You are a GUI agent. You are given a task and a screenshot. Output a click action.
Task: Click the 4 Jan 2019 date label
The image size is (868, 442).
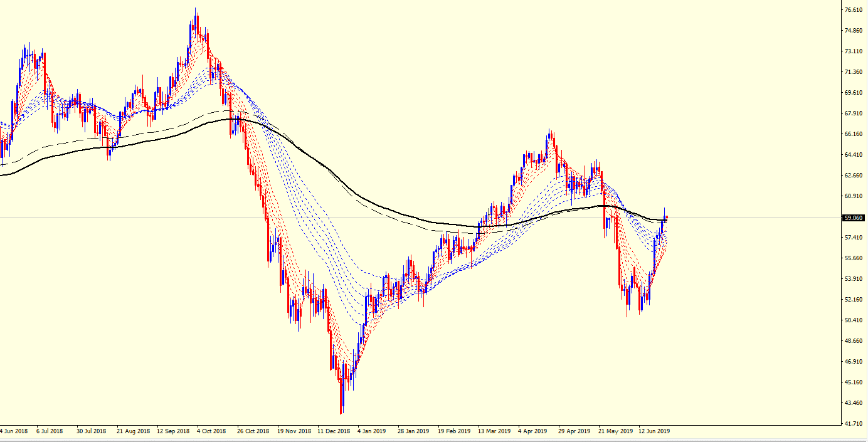coord(372,431)
